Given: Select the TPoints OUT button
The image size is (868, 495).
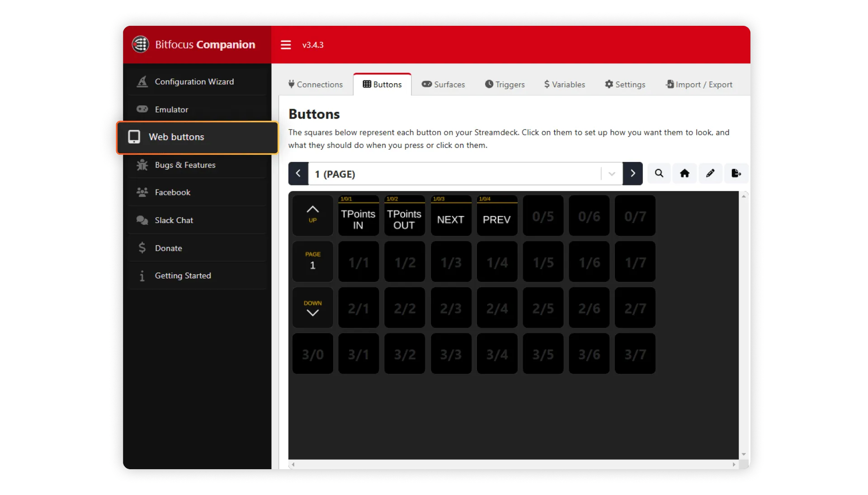Looking at the screenshot, I should tap(405, 215).
